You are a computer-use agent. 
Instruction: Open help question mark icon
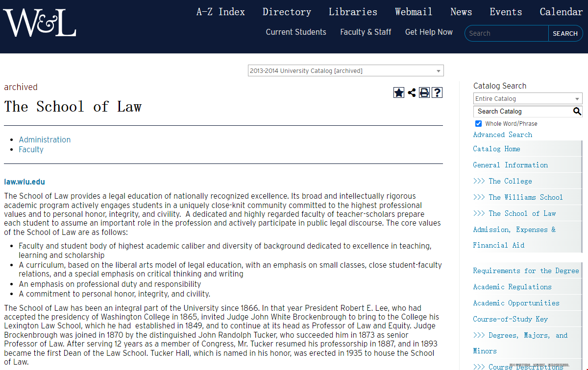coord(437,92)
